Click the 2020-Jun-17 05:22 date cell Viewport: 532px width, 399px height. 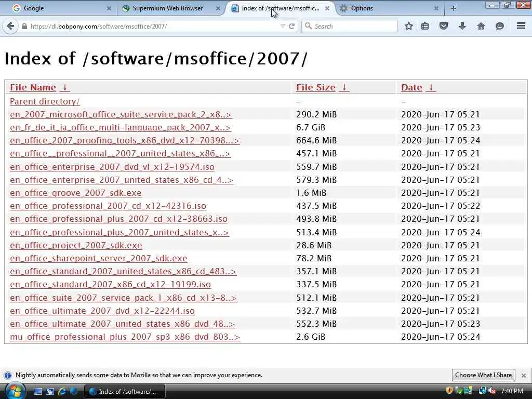point(441,206)
